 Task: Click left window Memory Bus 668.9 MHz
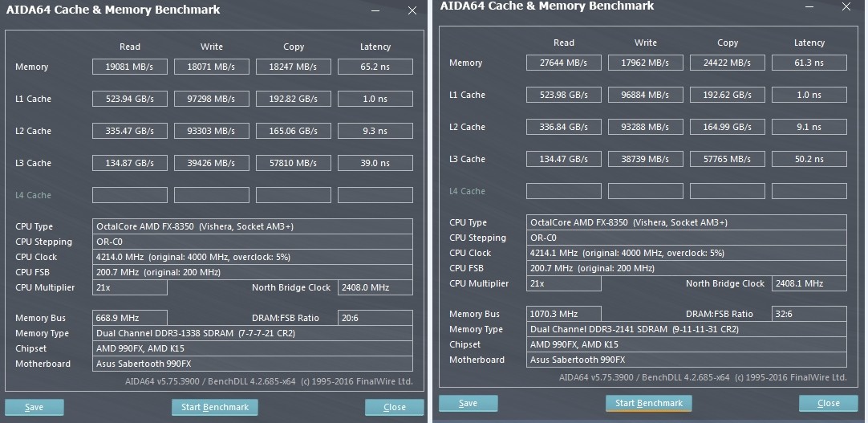click(129, 318)
